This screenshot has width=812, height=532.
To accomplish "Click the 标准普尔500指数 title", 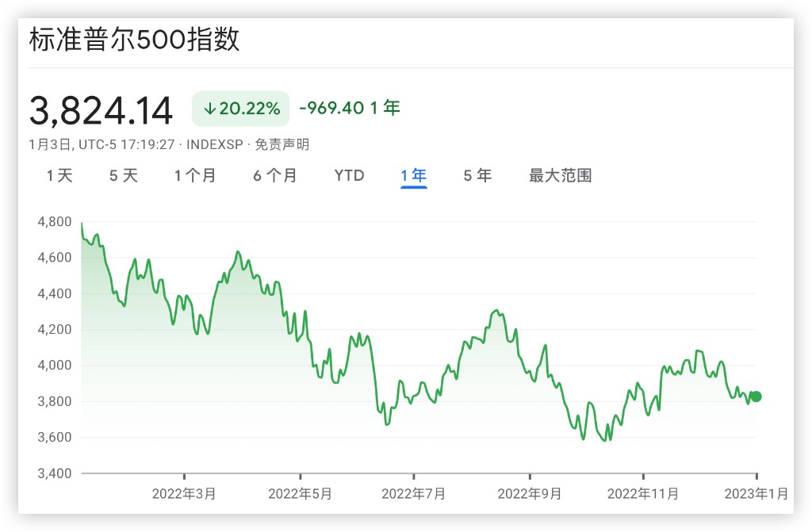I will point(134,40).
